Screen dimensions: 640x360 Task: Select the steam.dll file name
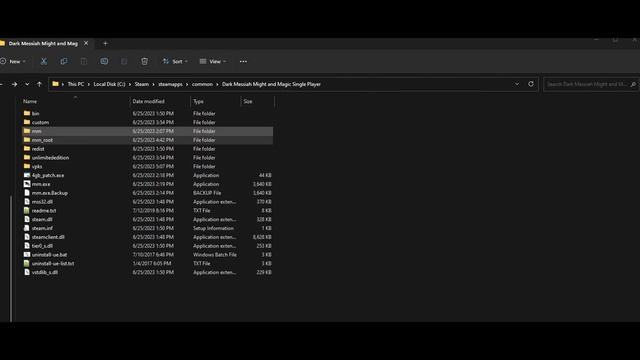tap(42, 219)
